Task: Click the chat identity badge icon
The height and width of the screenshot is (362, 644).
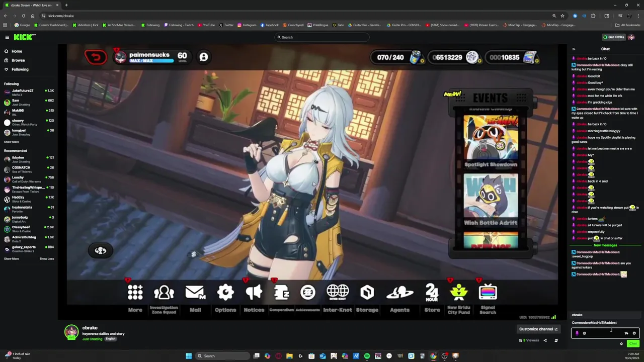Action: pyautogui.click(x=577, y=333)
